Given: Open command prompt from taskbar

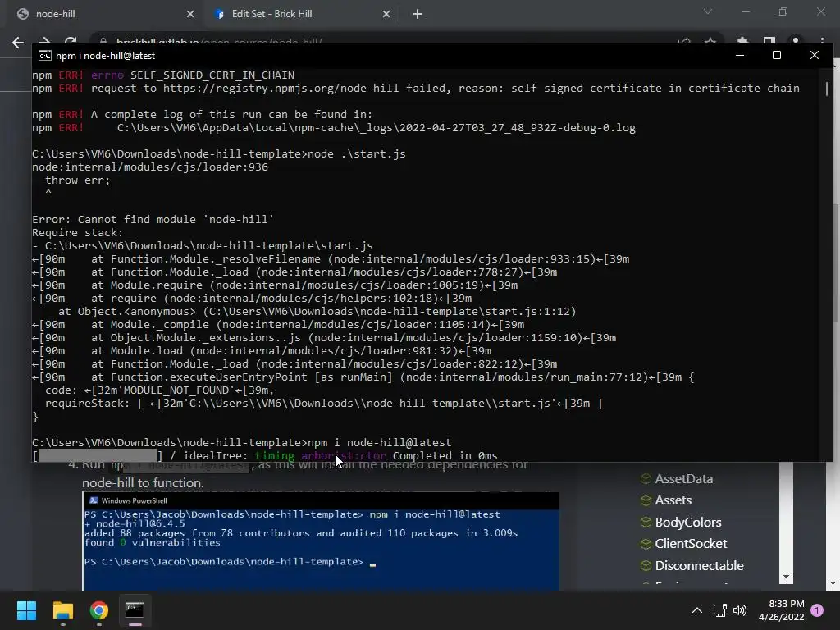Looking at the screenshot, I should 135,610.
